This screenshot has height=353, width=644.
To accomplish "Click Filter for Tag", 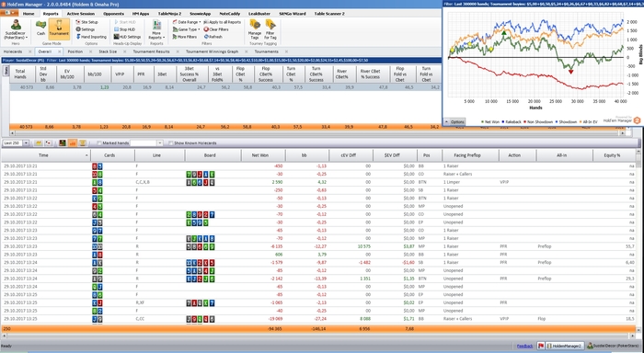I will [x=270, y=28].
